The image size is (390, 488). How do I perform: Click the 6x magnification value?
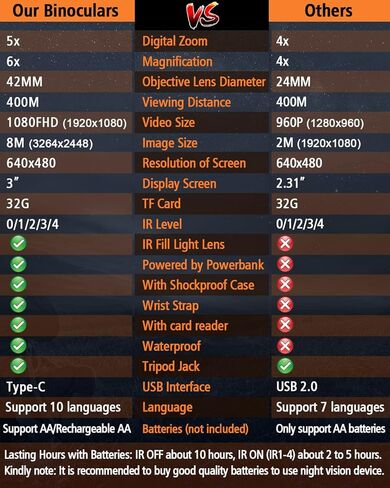coord(13,62)
